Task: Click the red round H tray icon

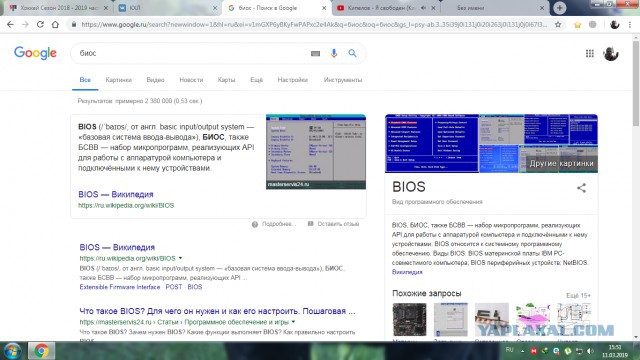Action: [x=533, y=351]
